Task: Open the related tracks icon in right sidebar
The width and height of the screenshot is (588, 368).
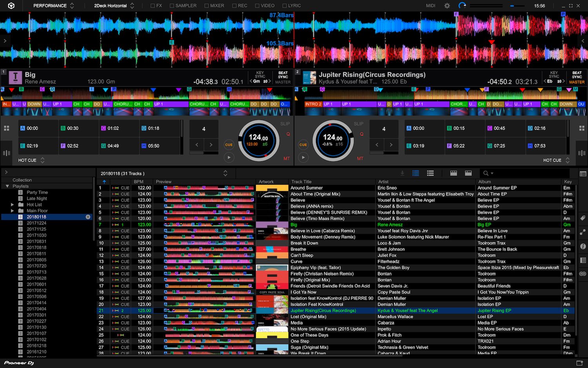Action: coord(583,232)
